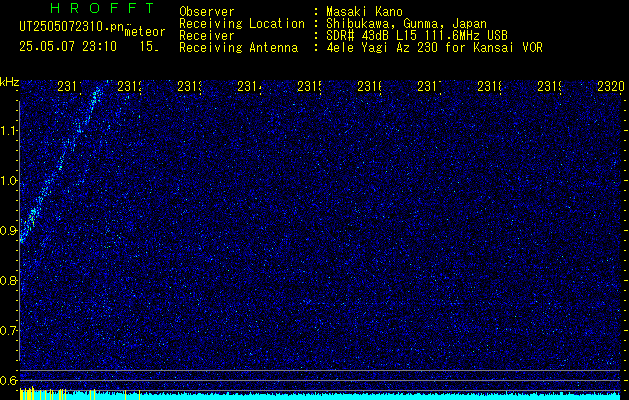Click the 2320 time axis label

point(611,87)
